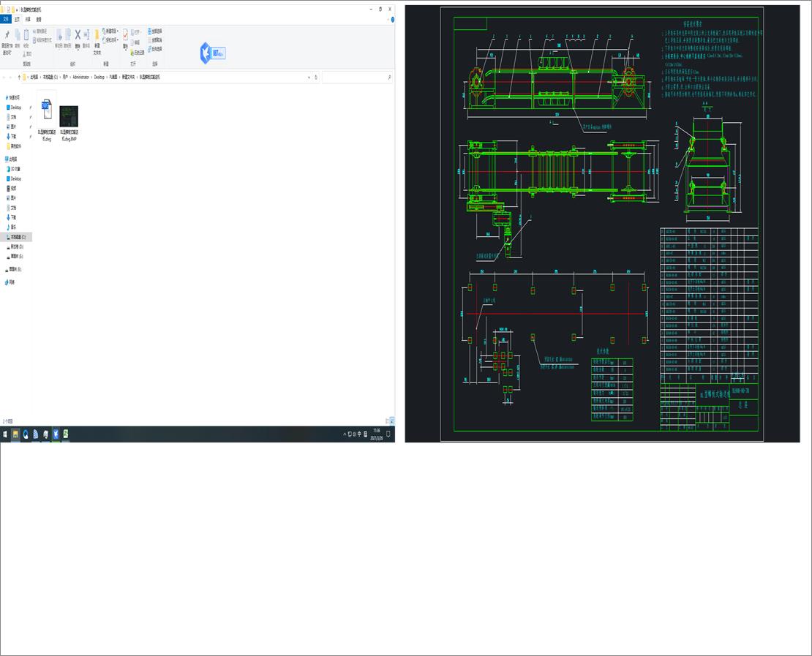
Task: Select Local Disk (C:) in navigation pane
Action: (18, 237)
